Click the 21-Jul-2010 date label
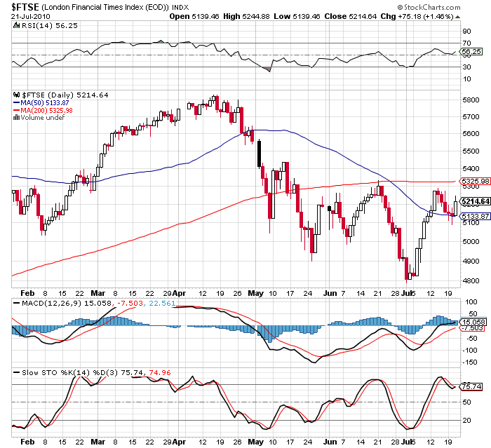491x448 pixels. pos(30,17)
